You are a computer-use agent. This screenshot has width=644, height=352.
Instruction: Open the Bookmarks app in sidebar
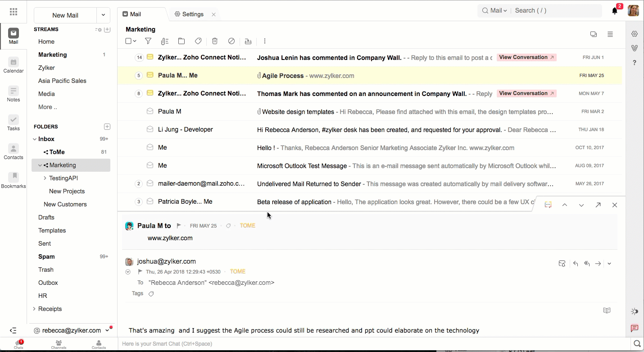click(x=14, y=180)
